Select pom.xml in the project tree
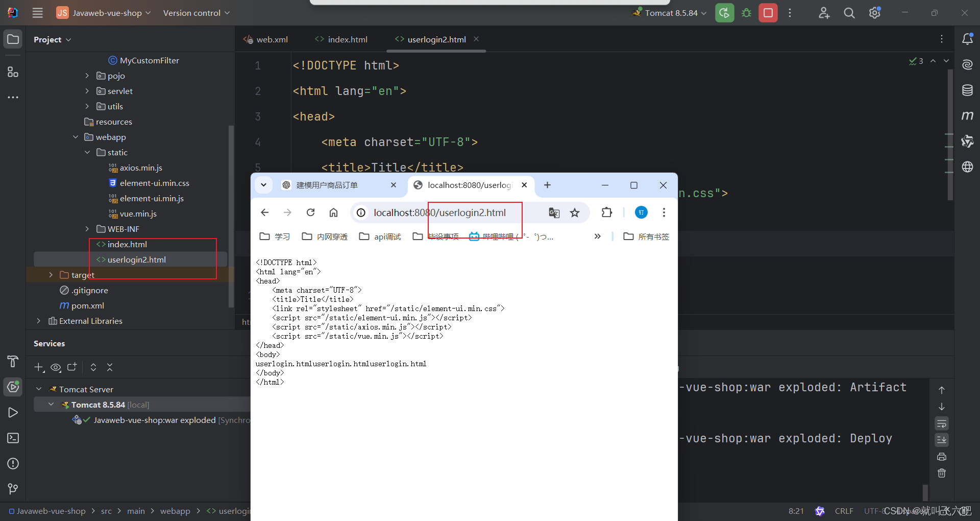The width and height of the screenshot is (980, 521). point(82,305)
